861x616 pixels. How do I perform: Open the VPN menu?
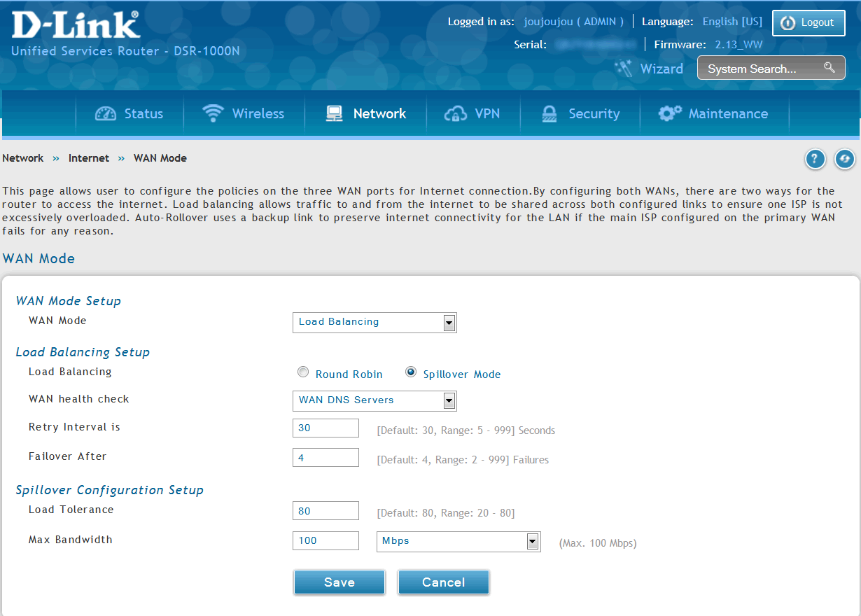[x=473, y=113]
